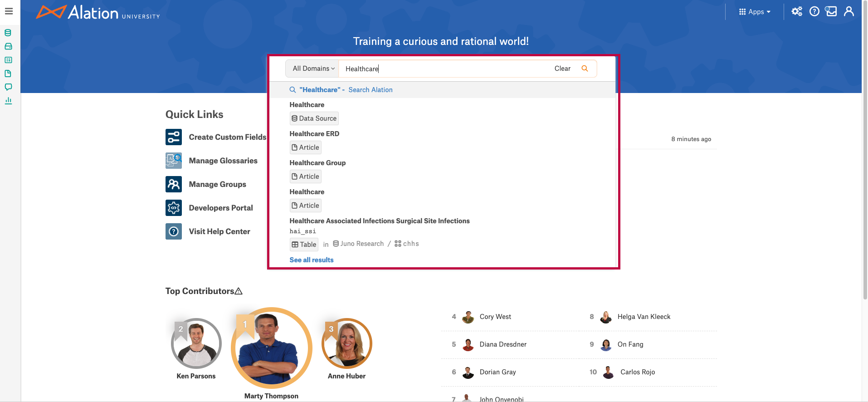The height and width of the screenshot is (402, 868).
Task: Open the All Domains dropdown
Action: (312, 69)
